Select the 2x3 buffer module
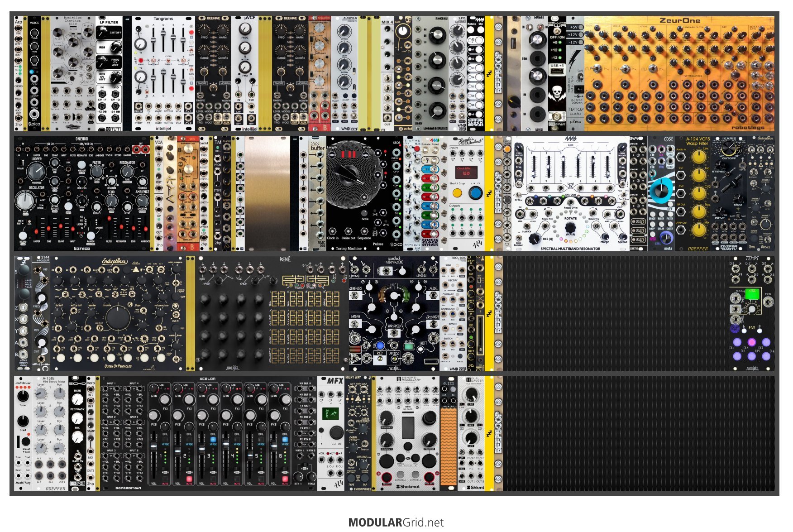793x532 pixels. click(317, 193)
